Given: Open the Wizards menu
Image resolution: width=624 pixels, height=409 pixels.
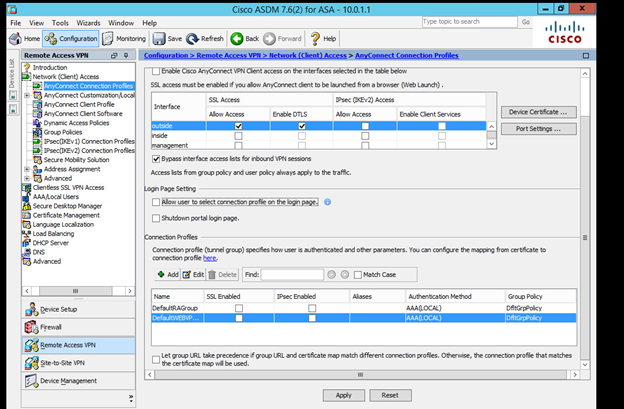Looking at the screenshot, I should [x=89, y=22].
